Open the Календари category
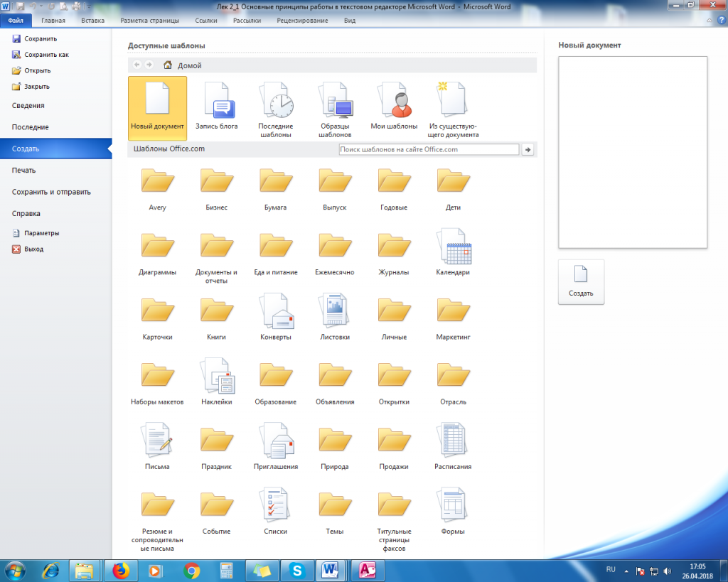 (x=453, y=253)
